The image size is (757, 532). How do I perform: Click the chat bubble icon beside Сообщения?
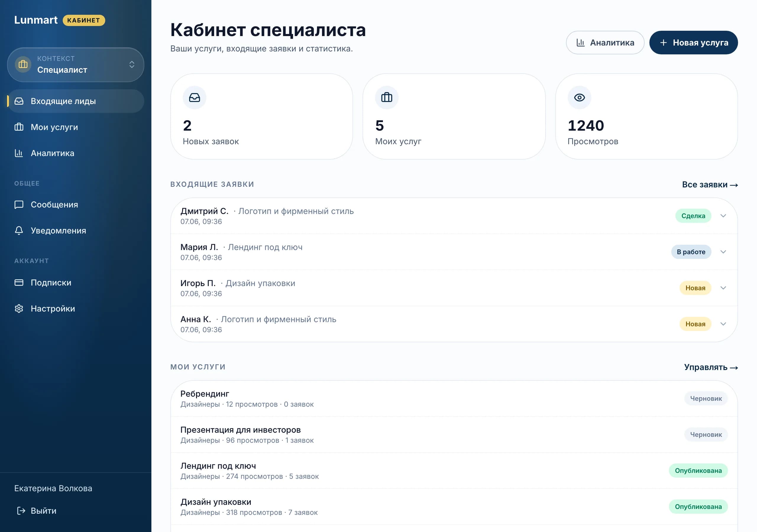pyautogui.click(x=19, y=205)
